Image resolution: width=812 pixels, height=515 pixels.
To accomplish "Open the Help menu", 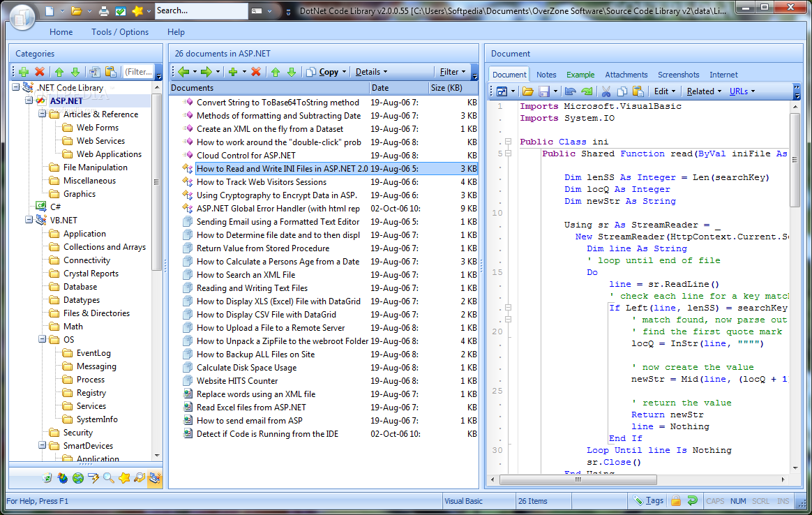I will pos(176,32).
